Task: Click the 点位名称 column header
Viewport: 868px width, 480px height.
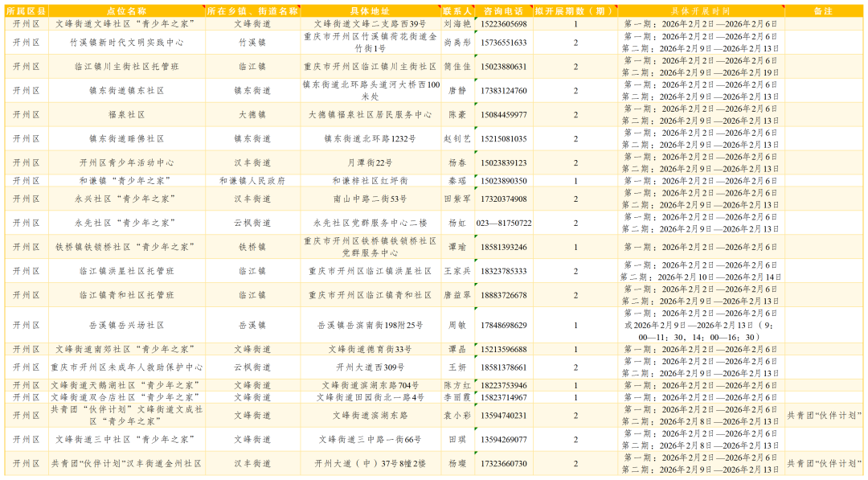Action: tap(127, 11)
